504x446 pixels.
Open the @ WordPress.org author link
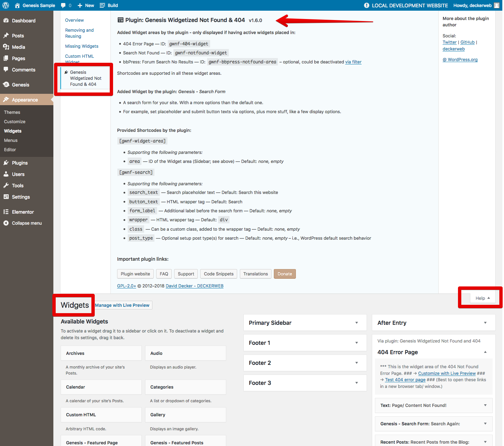click(460, 59)
